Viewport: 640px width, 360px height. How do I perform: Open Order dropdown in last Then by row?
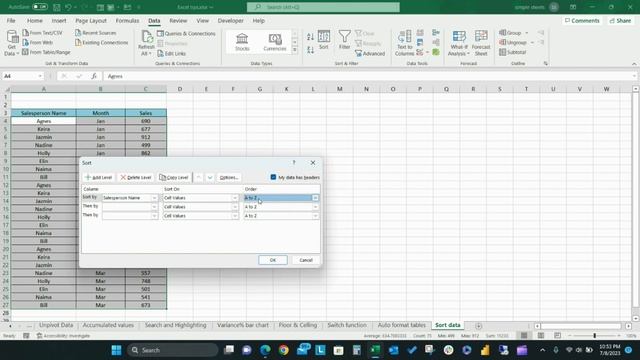point(316,216)
